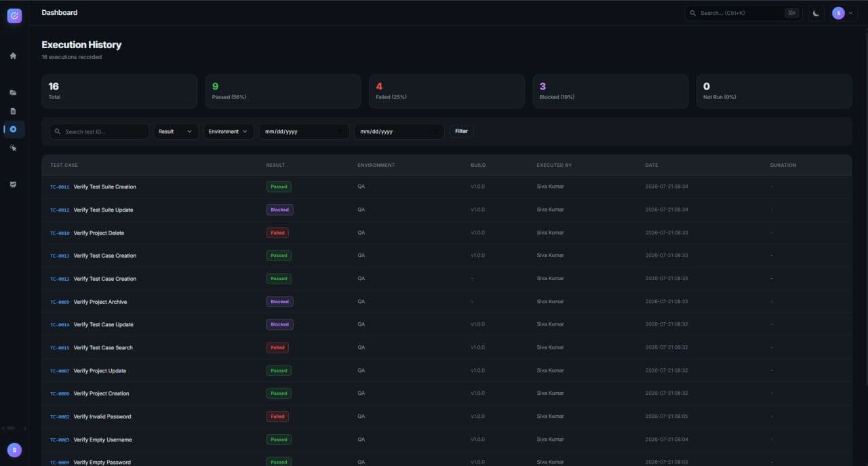Open the document icon in sidebar

click(x=13, y=111)
